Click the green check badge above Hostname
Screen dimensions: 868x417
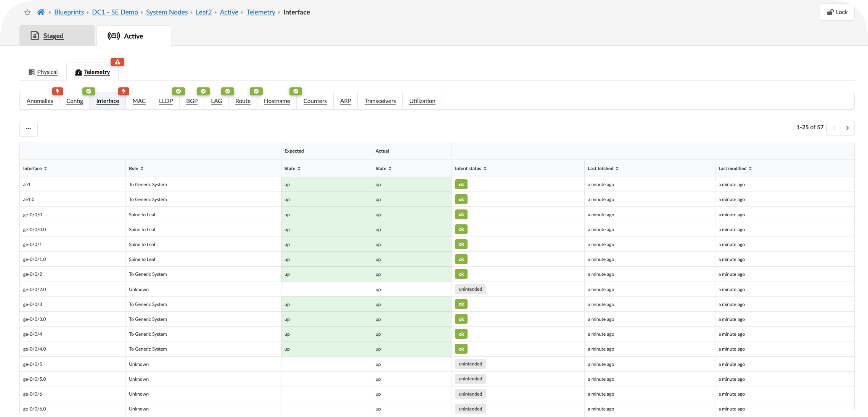click(296, 91)
